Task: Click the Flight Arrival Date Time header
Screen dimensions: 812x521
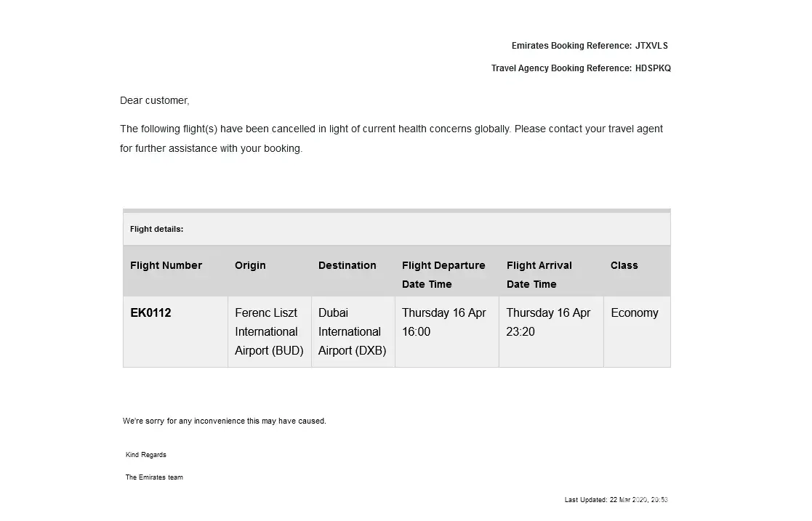Action: point(539,274)
